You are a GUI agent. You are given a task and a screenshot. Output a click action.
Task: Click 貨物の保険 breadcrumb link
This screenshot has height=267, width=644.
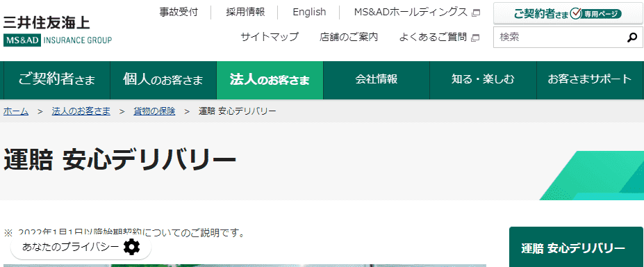point(154,111)
